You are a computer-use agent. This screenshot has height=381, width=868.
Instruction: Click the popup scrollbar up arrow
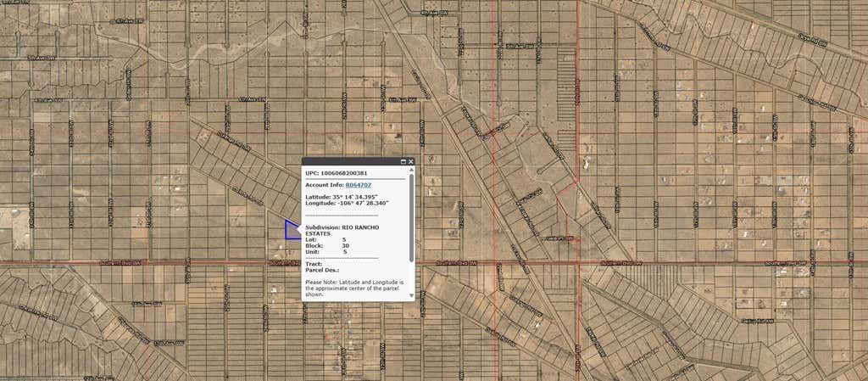(411, 171)
